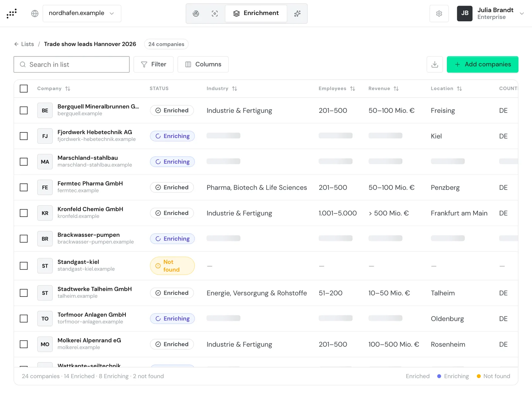Open Stadtwerke Talheim GmbH company row
The image size is (532, 397).
(266, 293)
